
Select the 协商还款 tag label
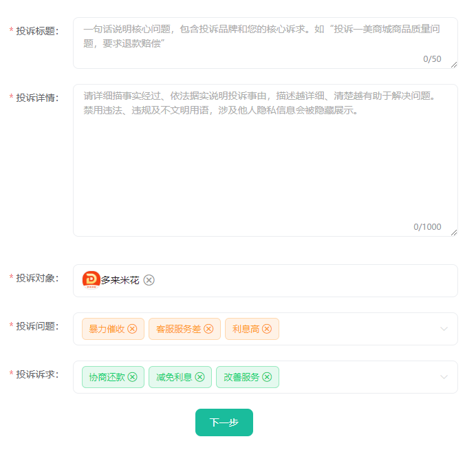(107, 377)
